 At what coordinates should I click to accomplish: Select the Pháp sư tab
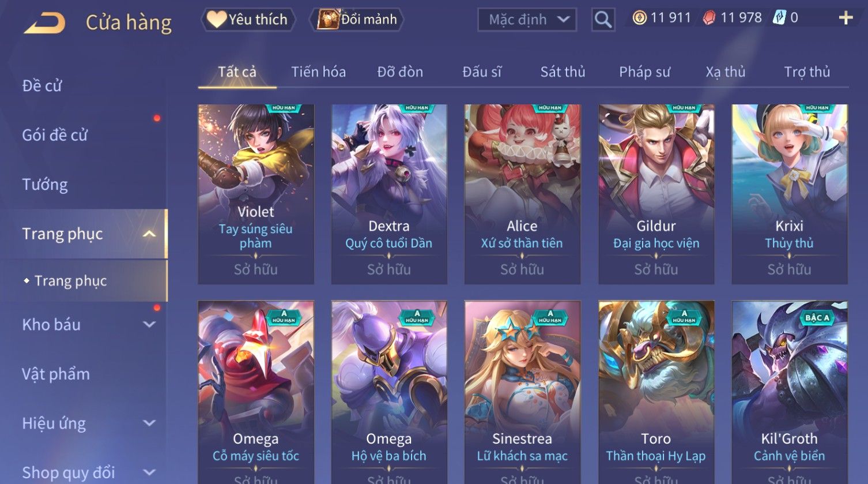(644, 72)
